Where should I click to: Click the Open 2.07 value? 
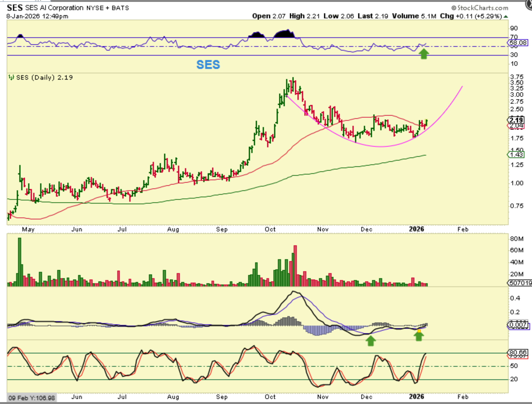point(269,16)
